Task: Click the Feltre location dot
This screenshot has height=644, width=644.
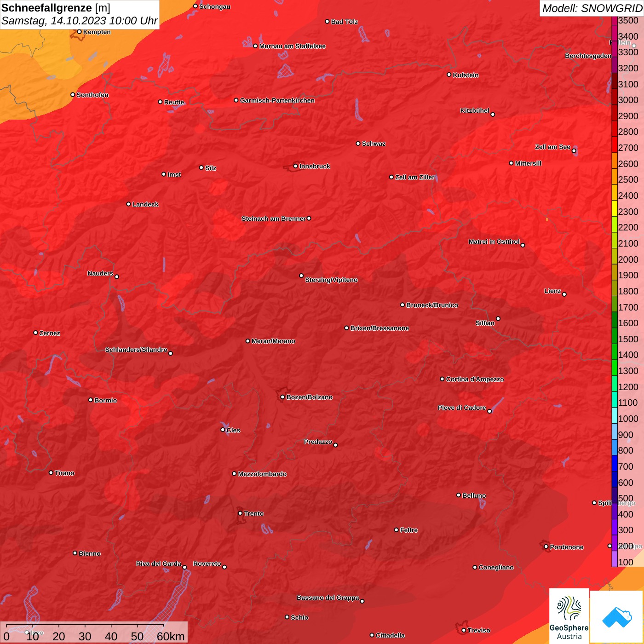Action: pyautogui.click(x=396, y=530)
